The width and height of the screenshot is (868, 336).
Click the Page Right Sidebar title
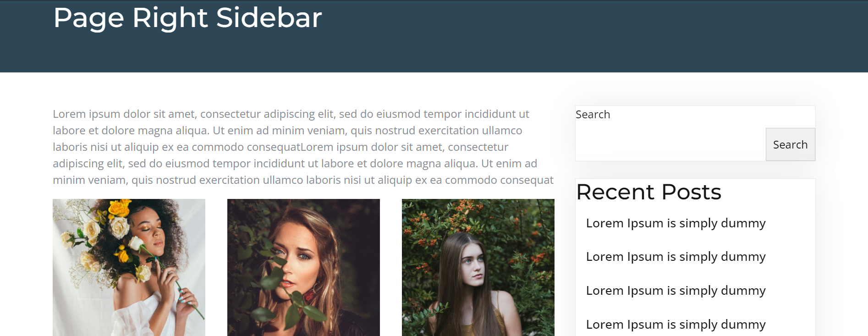click(187, 17)
